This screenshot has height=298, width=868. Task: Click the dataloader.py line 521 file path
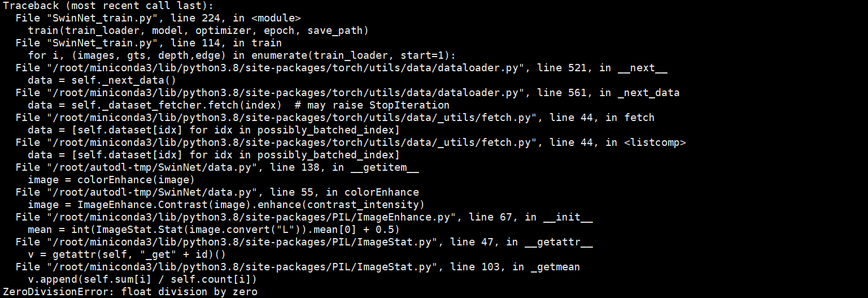(339, 67)
